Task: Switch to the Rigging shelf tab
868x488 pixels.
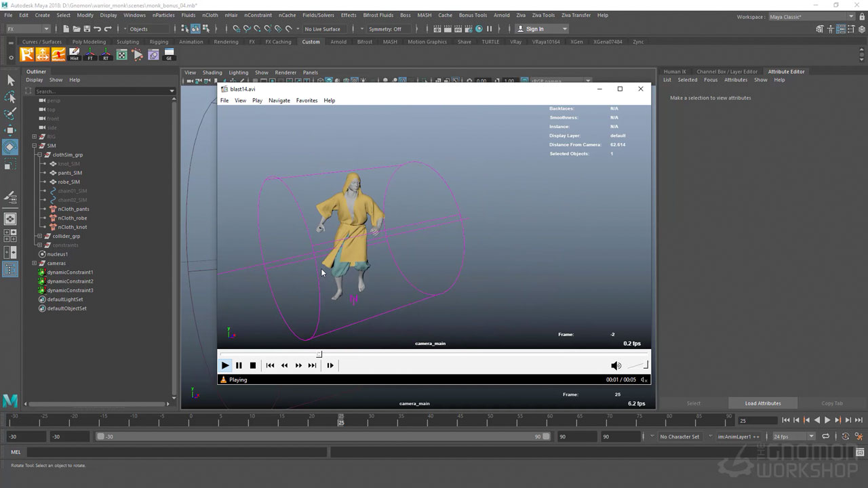Action: 159,42
